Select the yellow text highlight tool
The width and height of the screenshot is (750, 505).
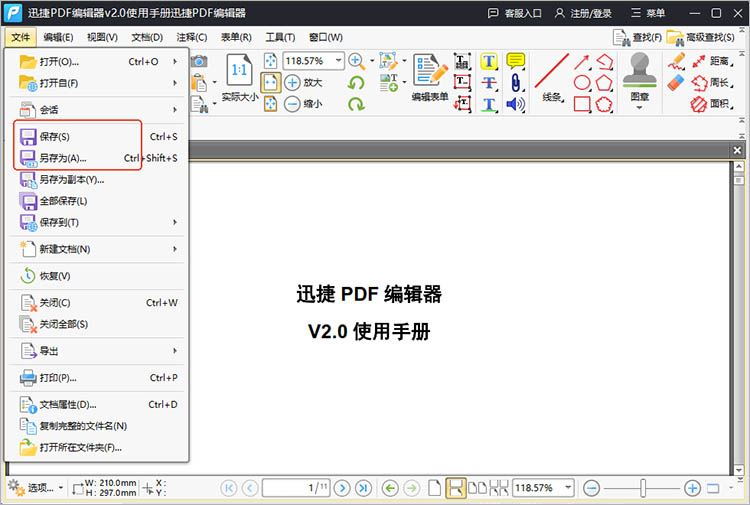(488, 61)
